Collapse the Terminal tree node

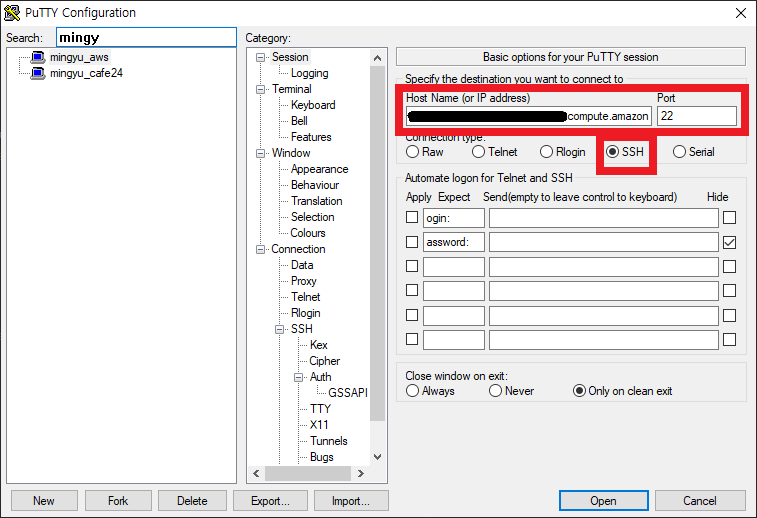point(260,89)
